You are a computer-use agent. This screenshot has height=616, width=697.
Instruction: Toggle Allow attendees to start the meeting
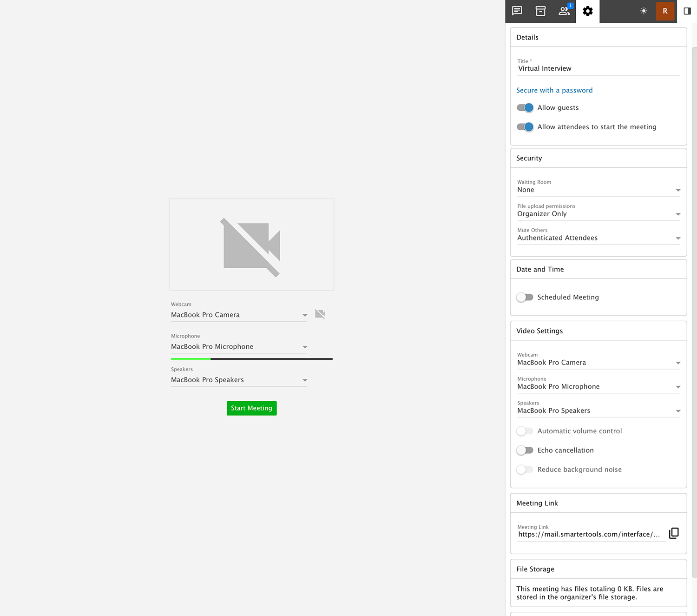click(525, 127)
